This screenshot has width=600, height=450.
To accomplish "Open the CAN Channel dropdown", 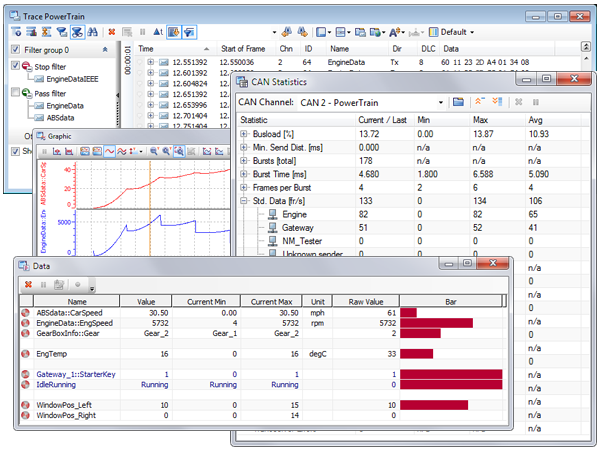I will 441,102.
